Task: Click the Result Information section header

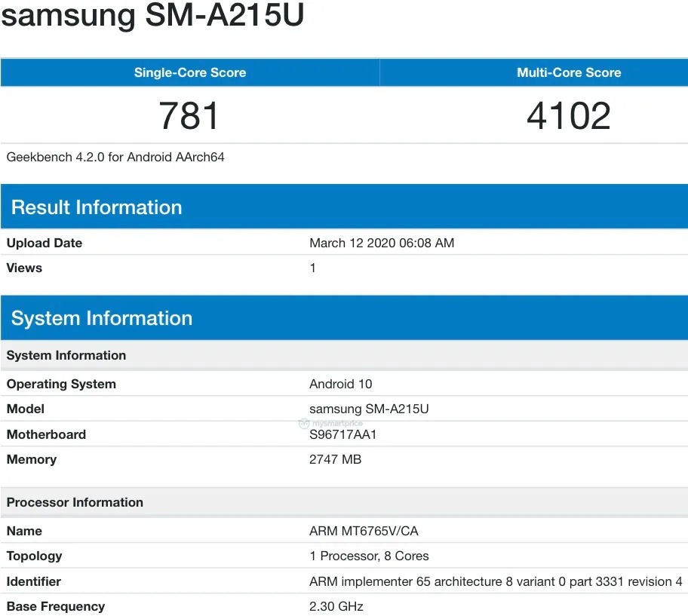Action: (344, 207)
